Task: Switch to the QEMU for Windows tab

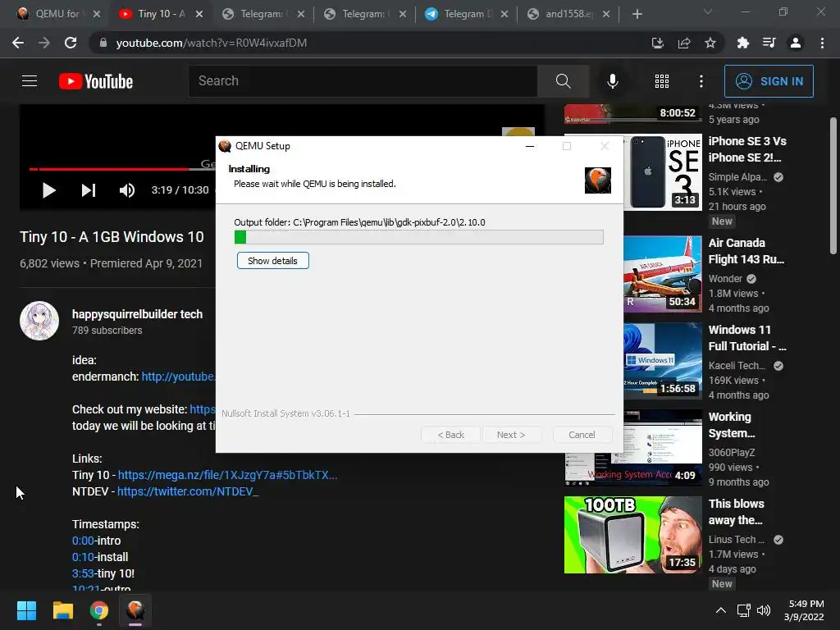Action: coord(57,14)
